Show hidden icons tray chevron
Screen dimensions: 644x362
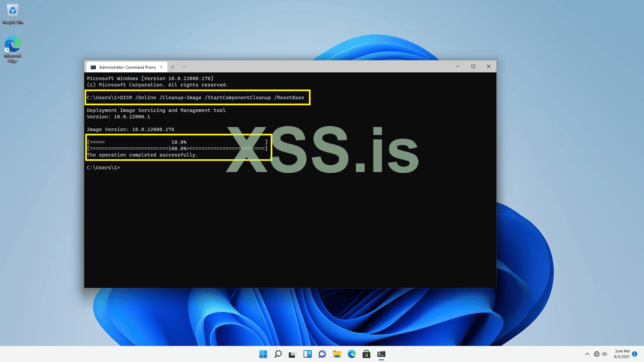coord(587,354)
